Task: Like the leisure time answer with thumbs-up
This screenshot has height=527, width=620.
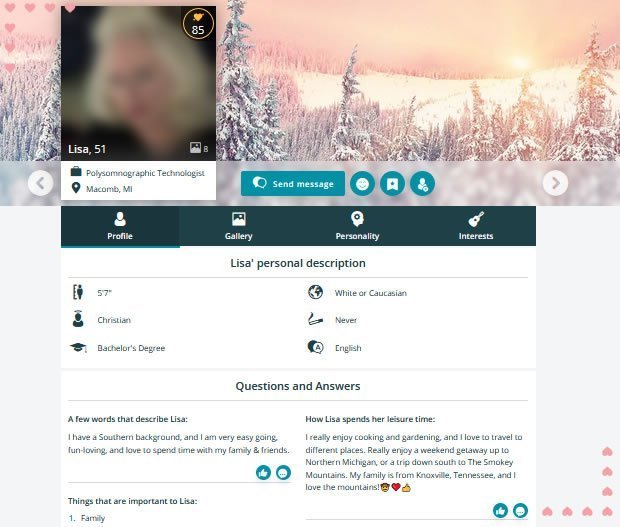Action: point(500,510)
